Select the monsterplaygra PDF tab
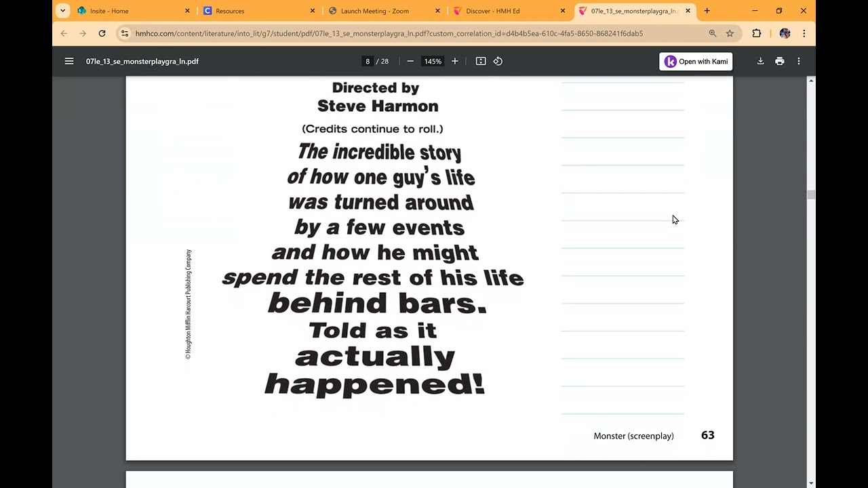This screenshot has width=868, height=488. (635, 11)
